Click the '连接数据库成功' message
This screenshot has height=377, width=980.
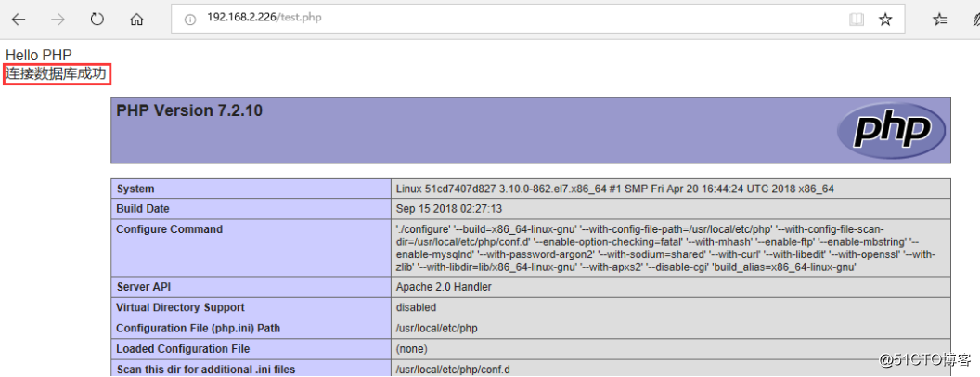[x=57, y=75]
